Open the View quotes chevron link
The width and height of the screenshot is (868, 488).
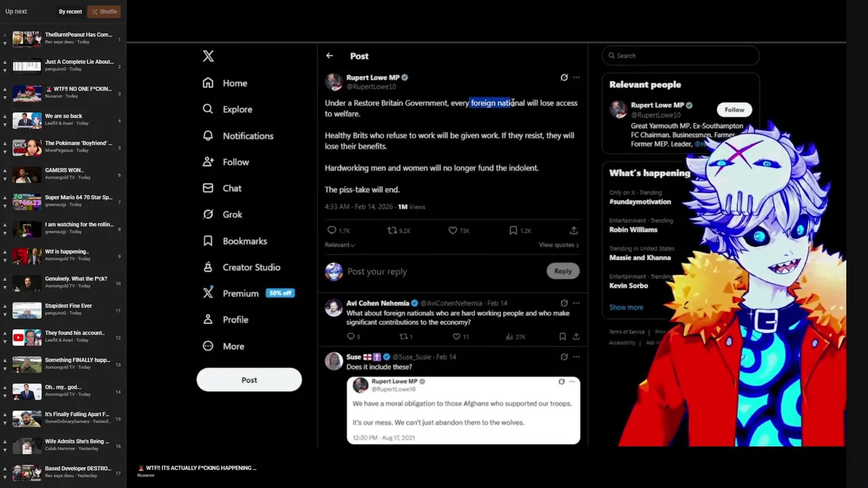pyautogui.click(x=559, y=245)
